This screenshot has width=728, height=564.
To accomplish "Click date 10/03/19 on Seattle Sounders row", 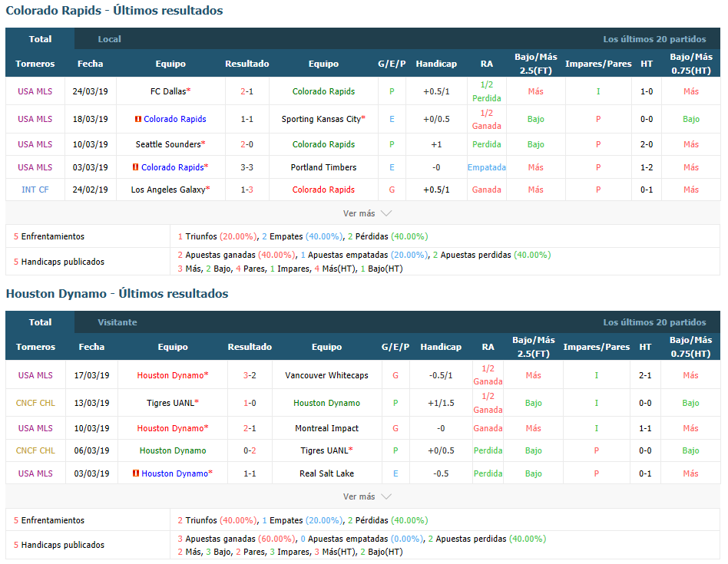I will 90,144.
